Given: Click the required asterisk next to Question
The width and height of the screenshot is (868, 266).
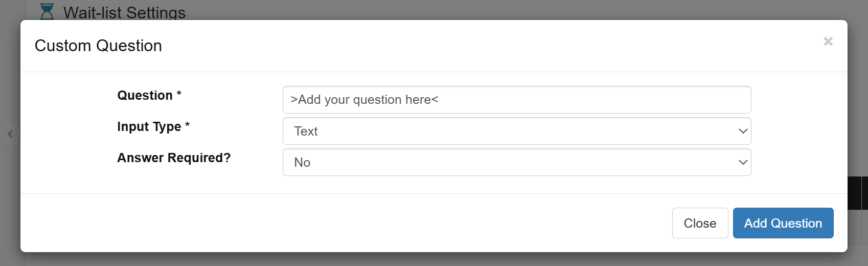Looking at the screenshot, I should coord(179,94).
